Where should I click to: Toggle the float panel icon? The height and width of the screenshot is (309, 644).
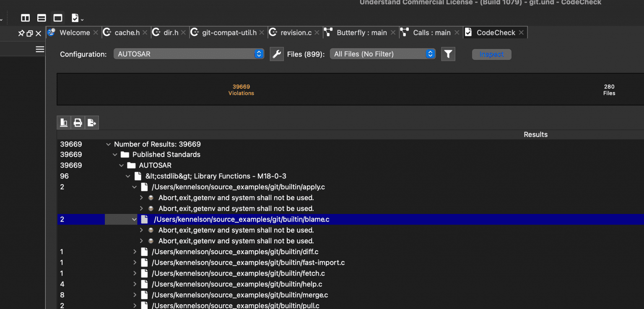click(x=31, y=33)
